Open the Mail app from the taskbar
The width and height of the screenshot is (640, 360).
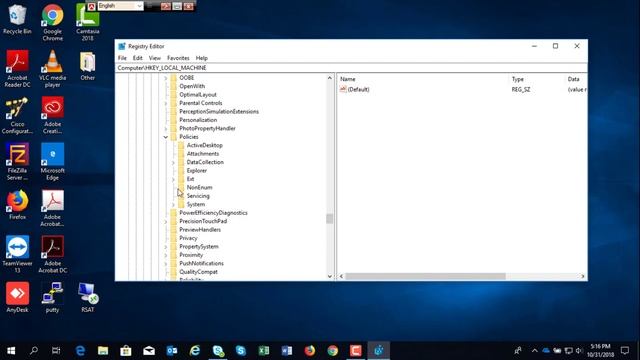point(149,351)
